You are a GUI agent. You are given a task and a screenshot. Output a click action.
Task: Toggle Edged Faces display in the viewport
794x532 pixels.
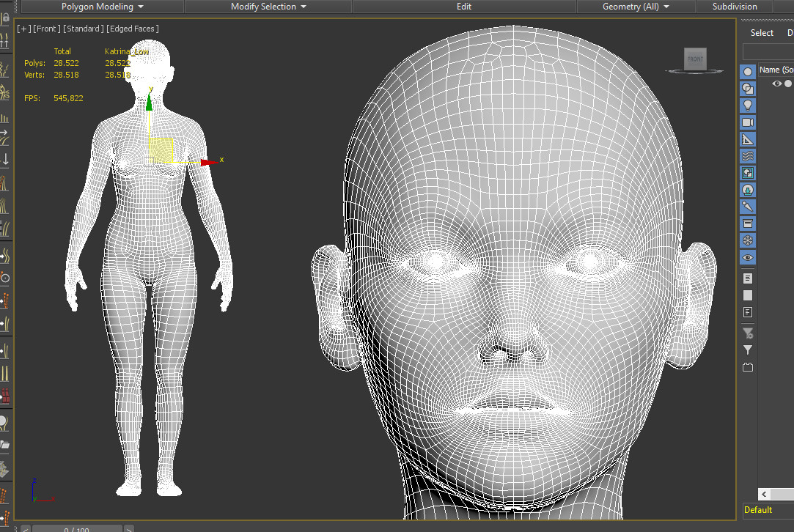coord(132,29)
